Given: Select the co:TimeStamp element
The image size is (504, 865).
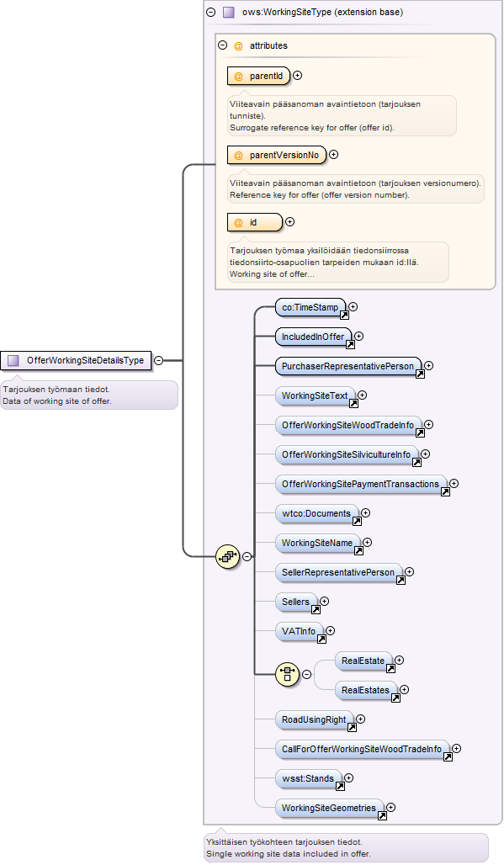Looking at the screenshot, I should click(310, 307).
